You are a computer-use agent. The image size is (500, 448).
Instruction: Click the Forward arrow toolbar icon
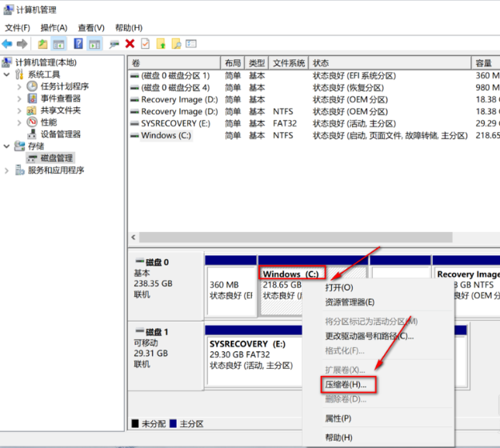coord(22,44)
